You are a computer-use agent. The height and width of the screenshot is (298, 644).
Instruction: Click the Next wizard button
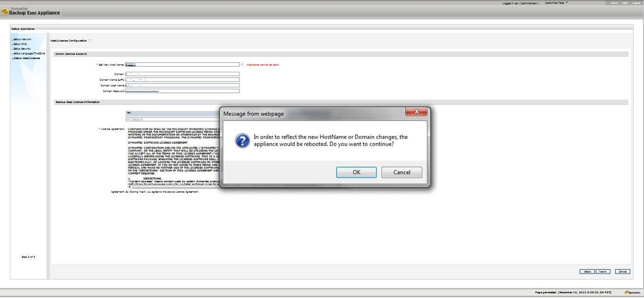603,271
